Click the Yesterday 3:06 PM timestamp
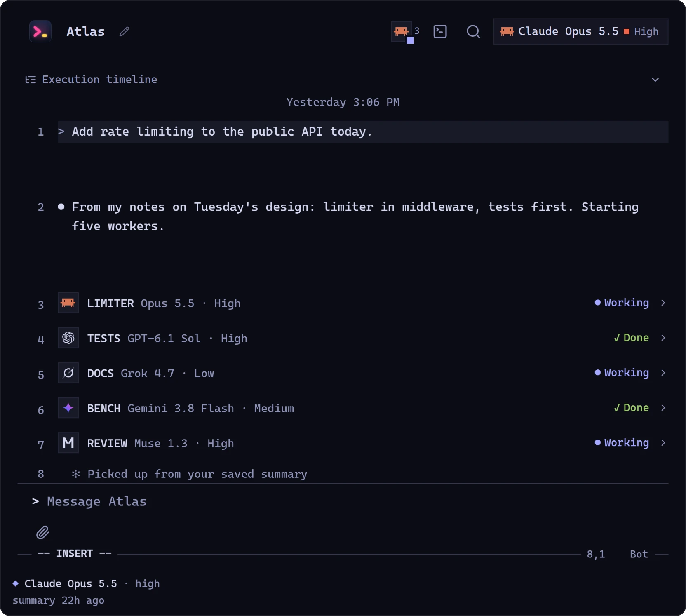686x616 pixels. click(x=343, y=102)
